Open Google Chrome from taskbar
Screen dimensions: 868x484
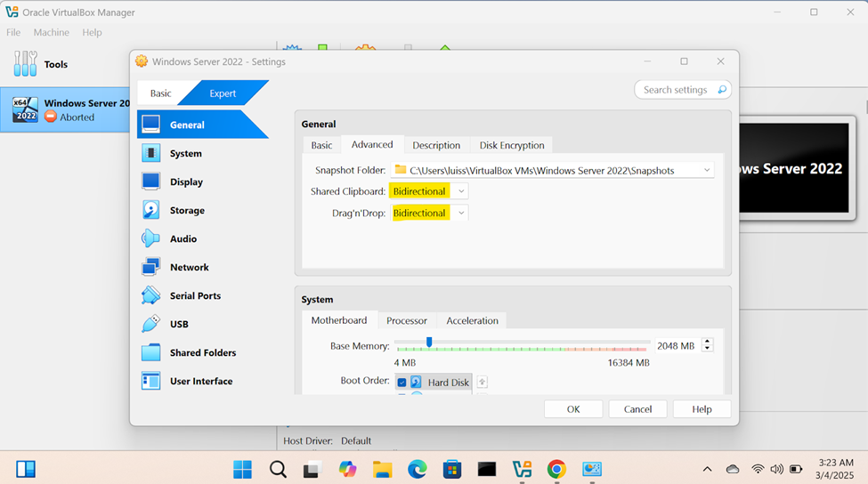pos(556,470)
